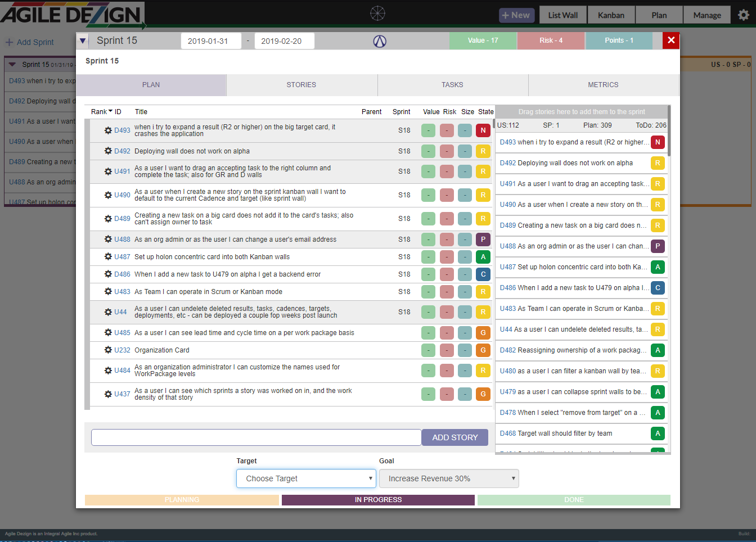Set the sprint status to PLANNING
The width and height of the screenshot is (756, 542).
182,500
